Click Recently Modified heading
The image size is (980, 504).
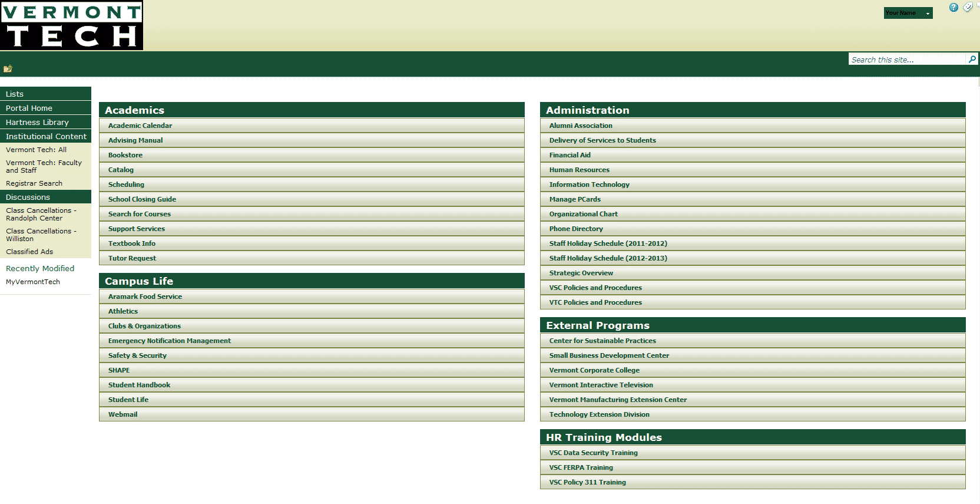click(x=40, y=268)
